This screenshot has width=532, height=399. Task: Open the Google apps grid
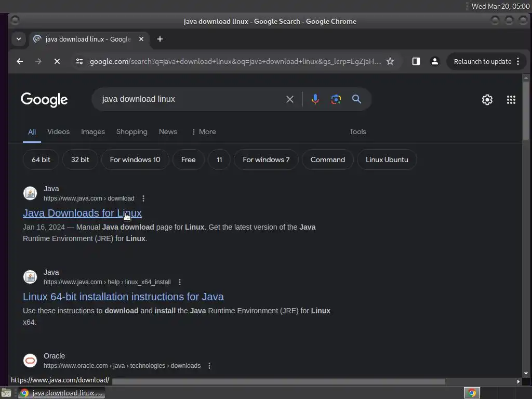[x=511, y=99]
